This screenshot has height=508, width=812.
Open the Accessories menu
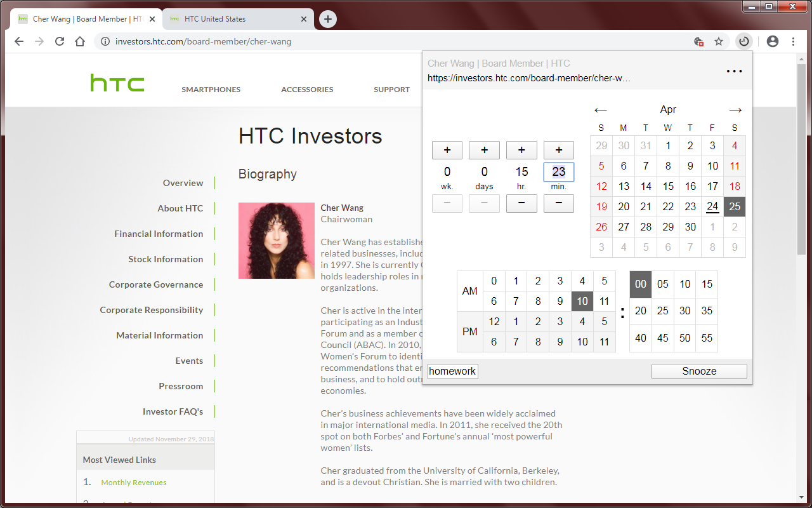[307, 90]
